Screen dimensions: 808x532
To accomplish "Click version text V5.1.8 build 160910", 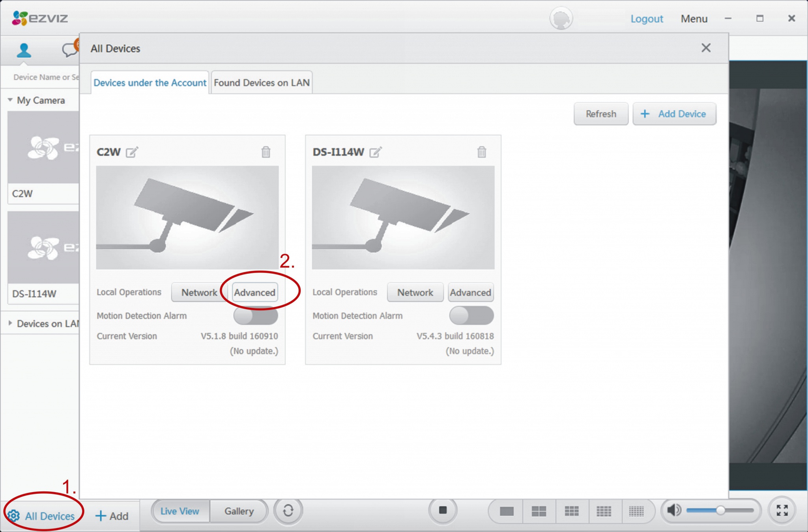I will coord(239,336).
